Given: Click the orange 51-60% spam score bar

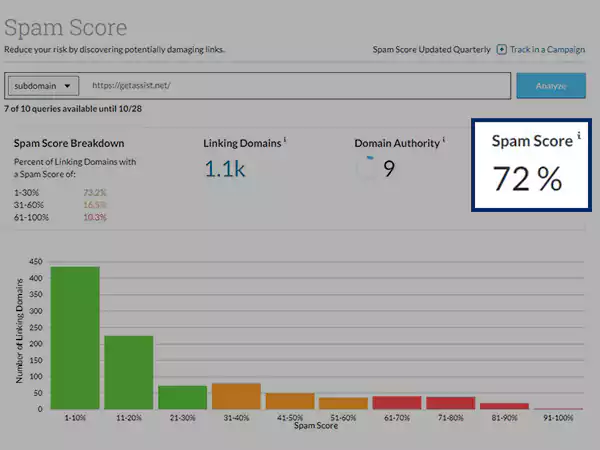Looking at the screenshot, I should [x=343, y=403].
